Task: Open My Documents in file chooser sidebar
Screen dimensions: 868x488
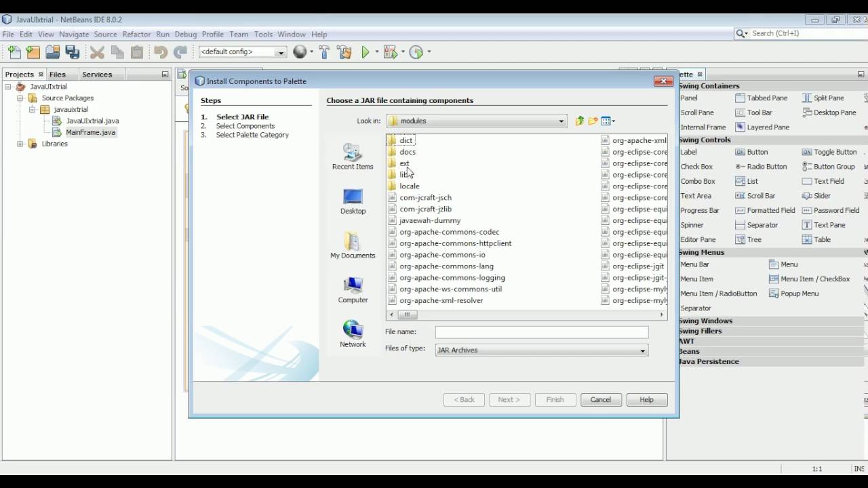Action: tap(353, 245)
